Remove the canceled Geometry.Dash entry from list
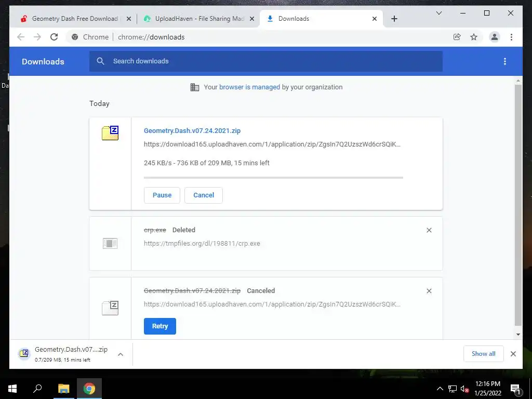The width and height of the screenshot is (532, 399). (429, 291)
